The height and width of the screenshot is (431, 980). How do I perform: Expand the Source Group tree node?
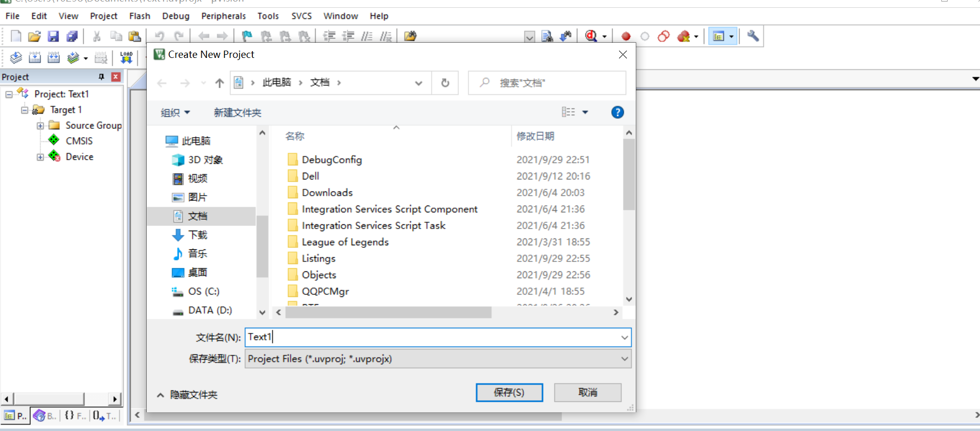point(40,126)
